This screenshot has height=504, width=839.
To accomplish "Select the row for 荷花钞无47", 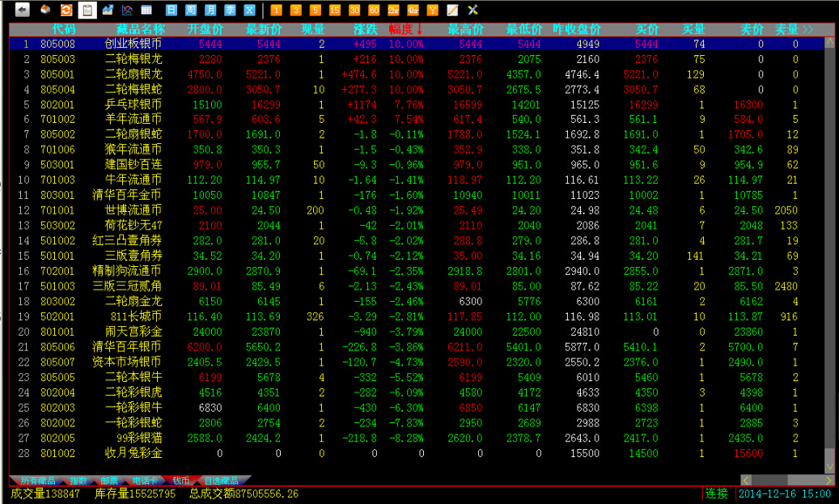I will (x=417, y=225).
